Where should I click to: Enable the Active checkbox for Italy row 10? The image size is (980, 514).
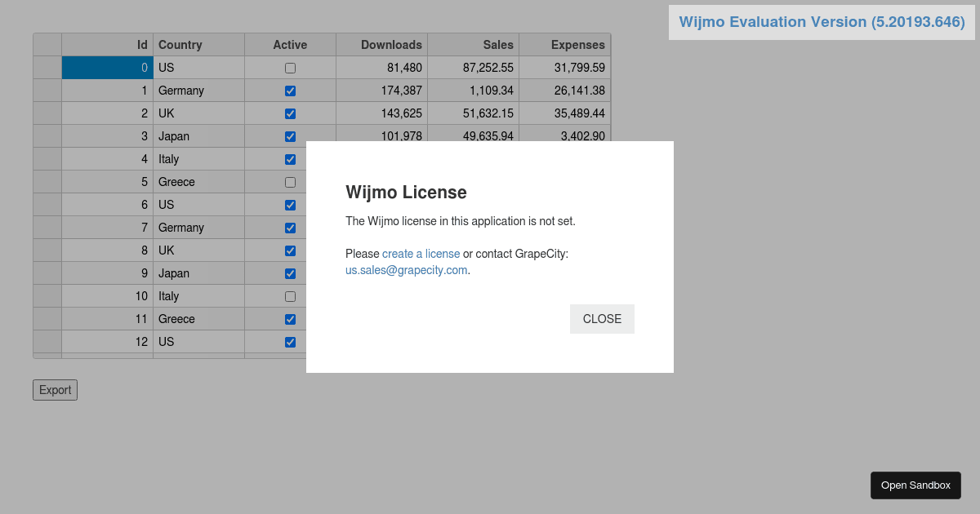click(x=290, y=296)
